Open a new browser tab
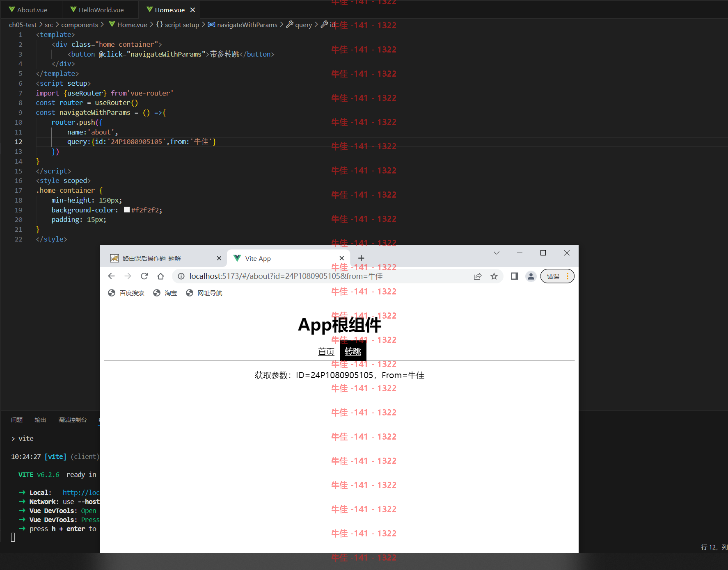Screen dimensions: 728x570 [x=361, y=258]
